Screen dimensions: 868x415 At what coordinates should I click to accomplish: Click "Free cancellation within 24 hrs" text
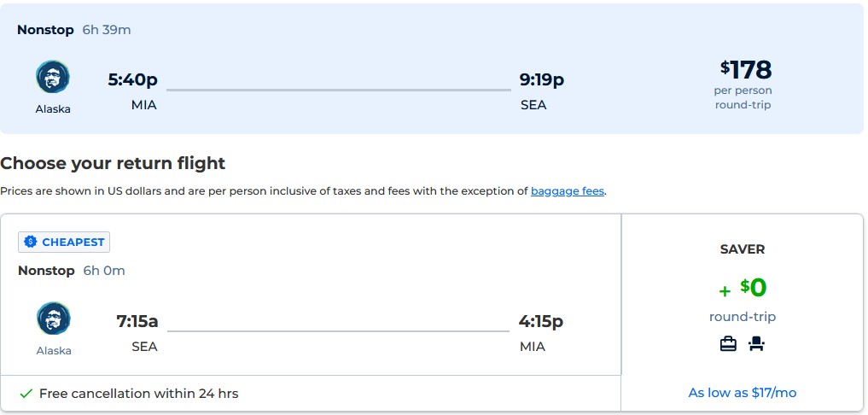[138, 394]
